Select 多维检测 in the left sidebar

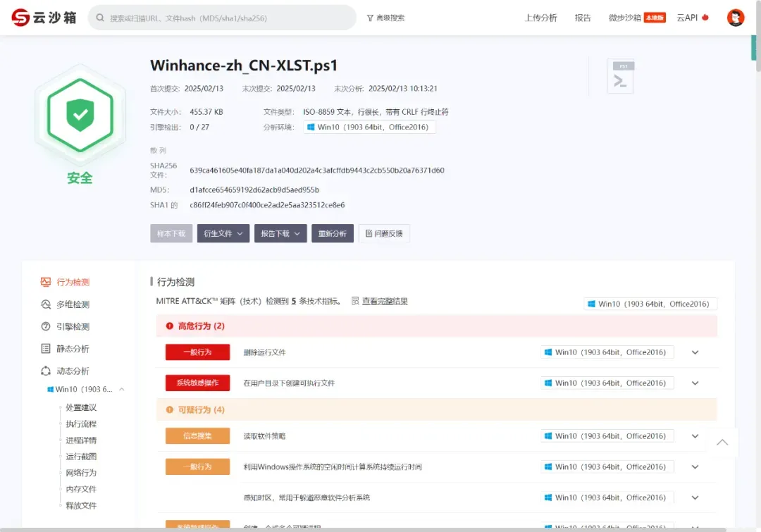point(73,304)
